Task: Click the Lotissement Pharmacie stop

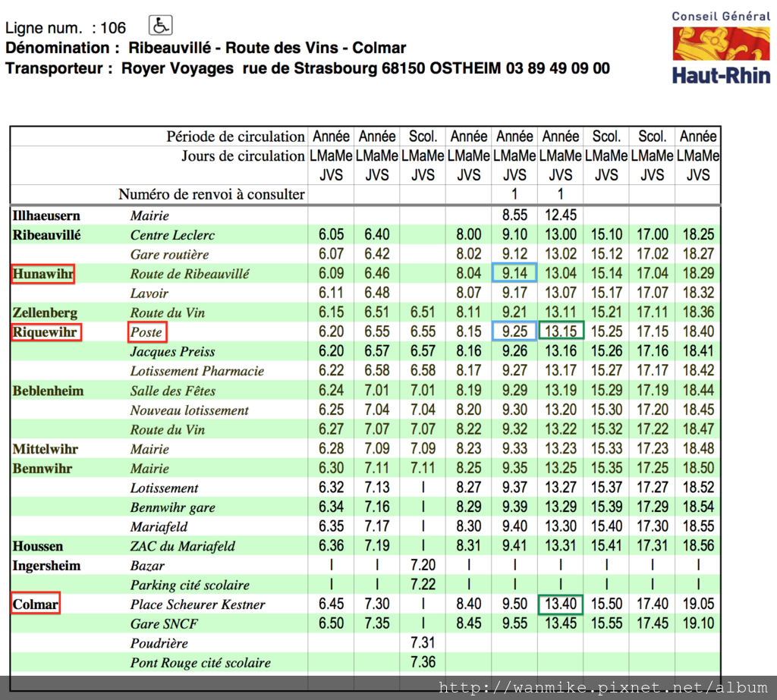Action: point(197,371)
